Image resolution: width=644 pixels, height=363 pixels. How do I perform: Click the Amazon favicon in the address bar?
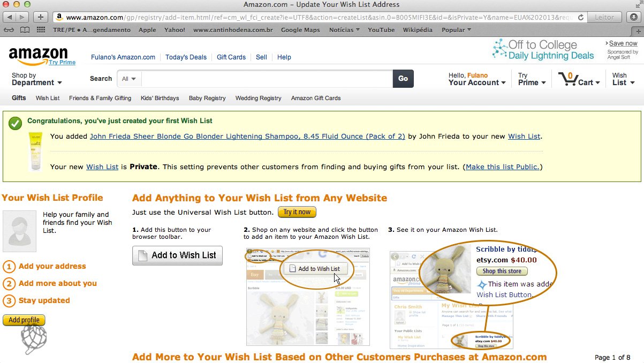(59, 17)
